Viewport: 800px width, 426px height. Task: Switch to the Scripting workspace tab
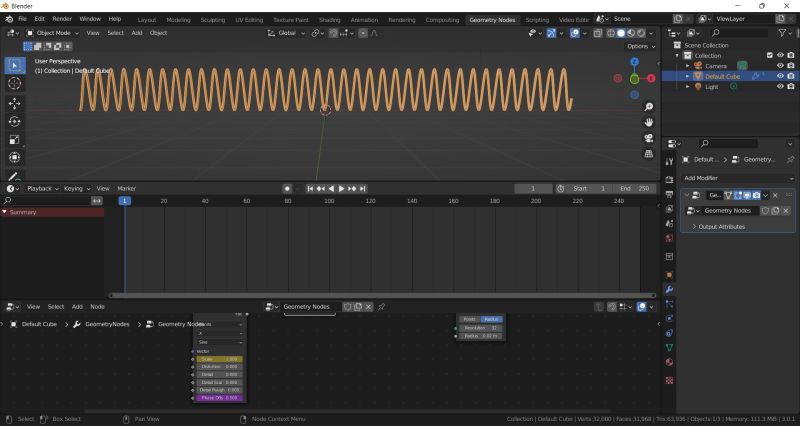[x=537, y=20]
